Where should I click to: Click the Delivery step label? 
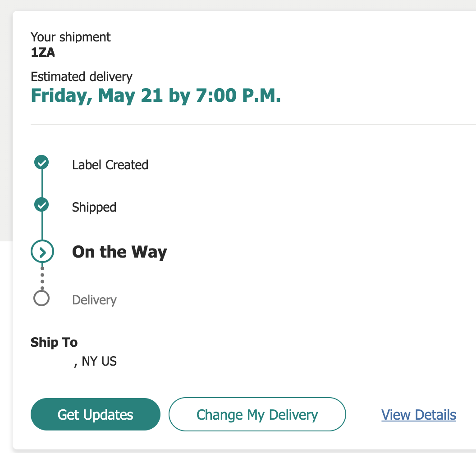point(94,300)
